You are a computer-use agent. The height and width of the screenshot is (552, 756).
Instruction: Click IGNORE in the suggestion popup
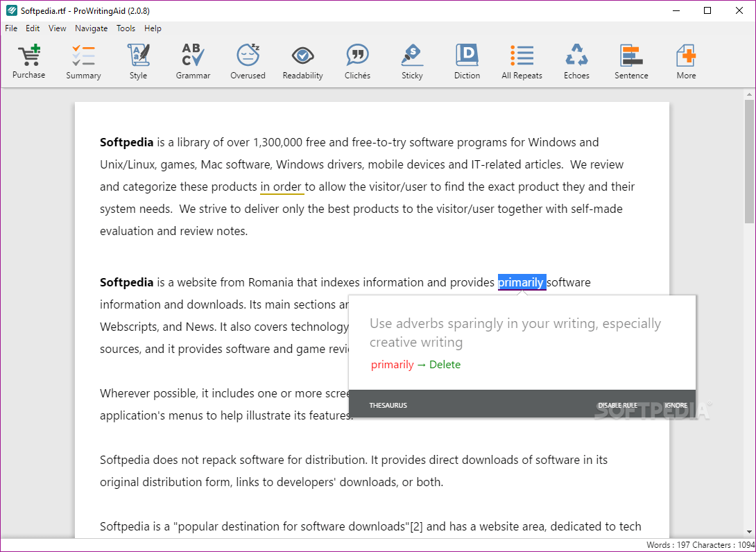[676, 404]
